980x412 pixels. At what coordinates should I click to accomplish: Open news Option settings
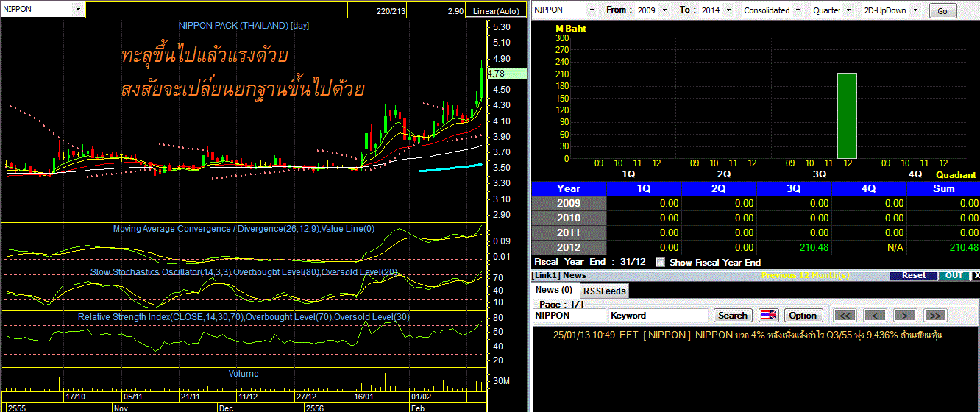(x=803, y=315)
